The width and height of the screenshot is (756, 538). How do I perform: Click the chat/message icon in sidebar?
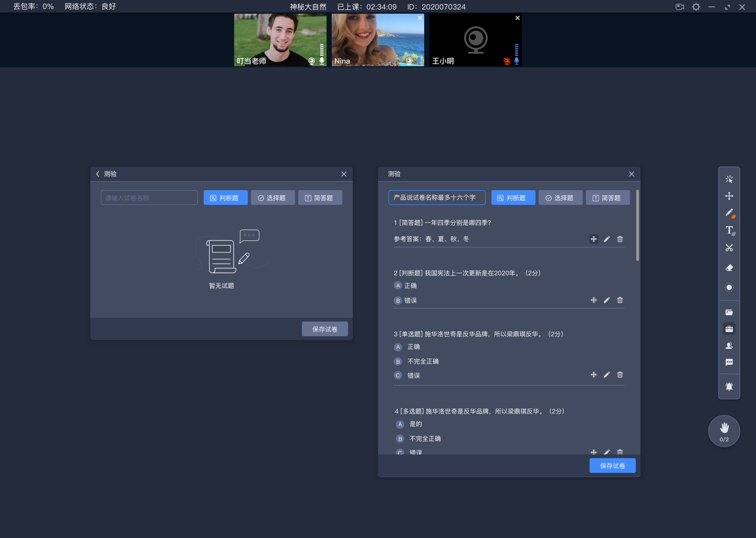pos(729,363)
